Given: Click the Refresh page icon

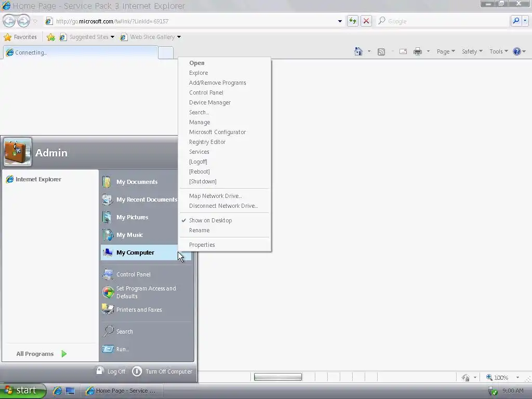Looking at the screenshot, I should [353, 21].
